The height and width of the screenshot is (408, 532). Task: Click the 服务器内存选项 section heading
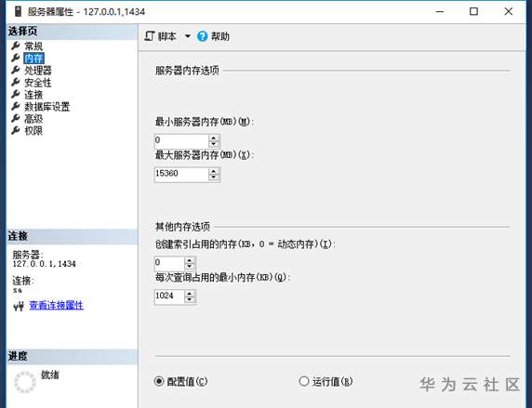tap(187, 71)
